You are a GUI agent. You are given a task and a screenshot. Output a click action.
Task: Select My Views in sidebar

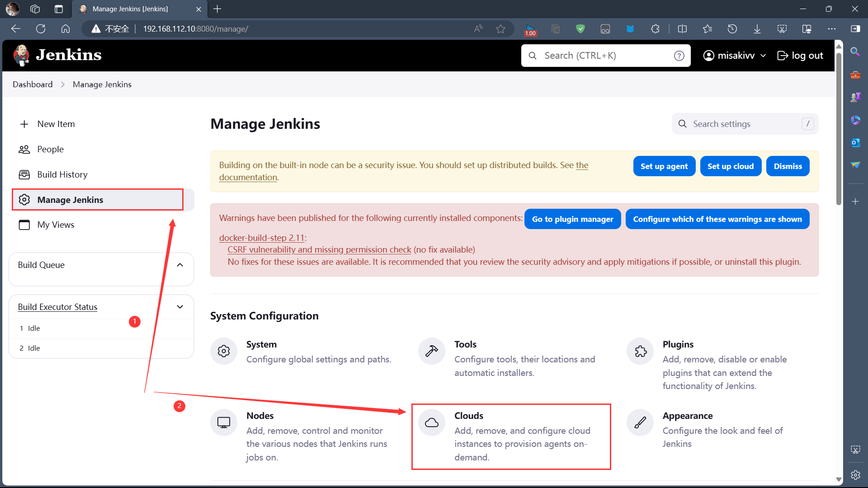point(56,225)
